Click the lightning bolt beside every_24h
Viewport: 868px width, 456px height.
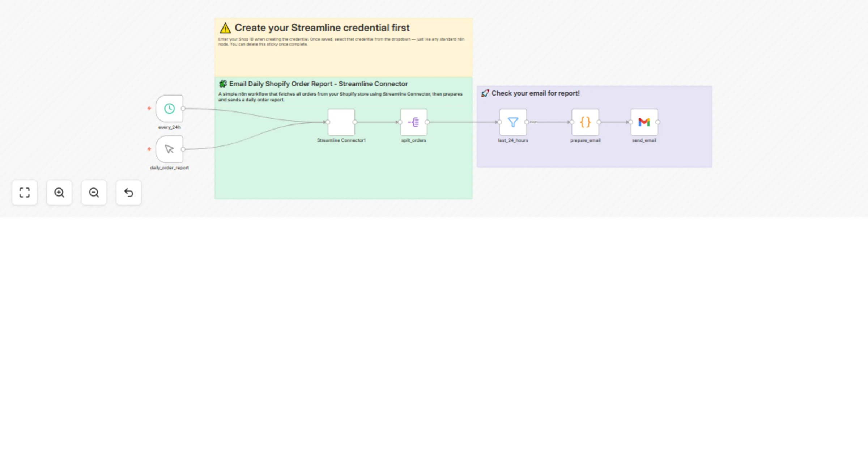(x=149, y=108)
